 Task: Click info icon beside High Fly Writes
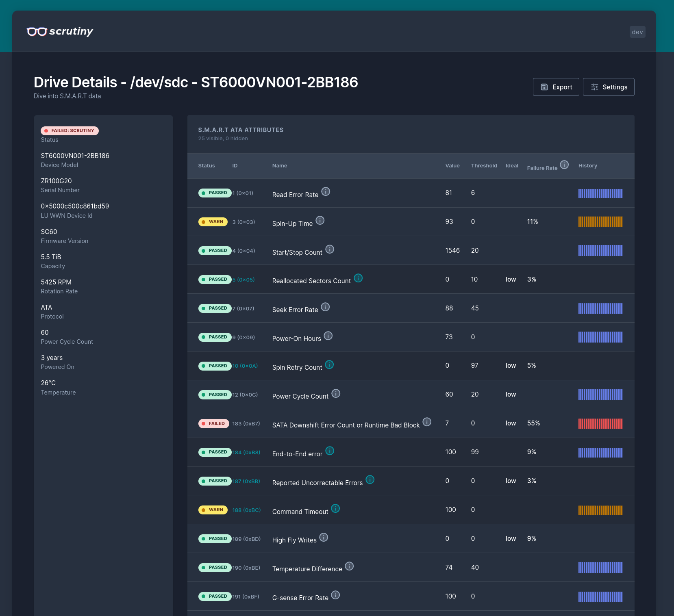click(324, 537)
